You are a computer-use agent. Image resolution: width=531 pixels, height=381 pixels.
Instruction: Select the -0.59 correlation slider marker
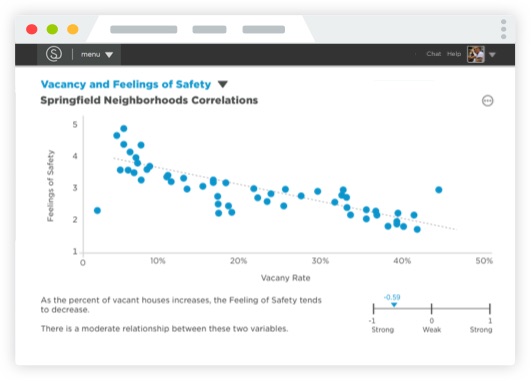pyautogui.click(x=394, y=305)
